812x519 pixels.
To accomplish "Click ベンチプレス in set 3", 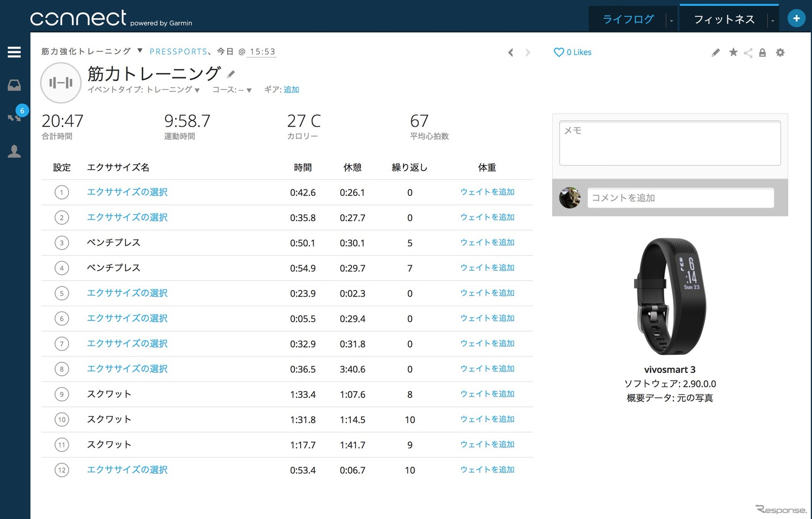I will point(114,242).
